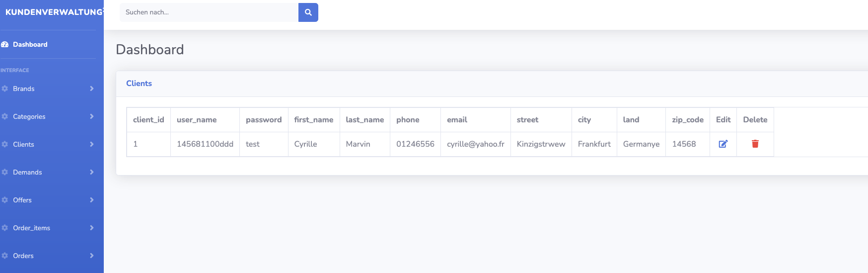This screenshot has height=273, width=868.
Task: Click the gear icon beside Order_items
Action: coord(5,228)
